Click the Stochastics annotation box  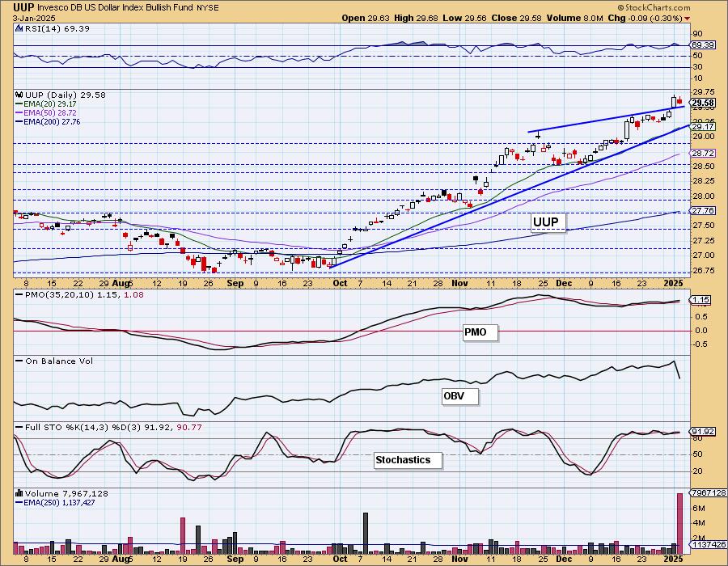[408, 460]
